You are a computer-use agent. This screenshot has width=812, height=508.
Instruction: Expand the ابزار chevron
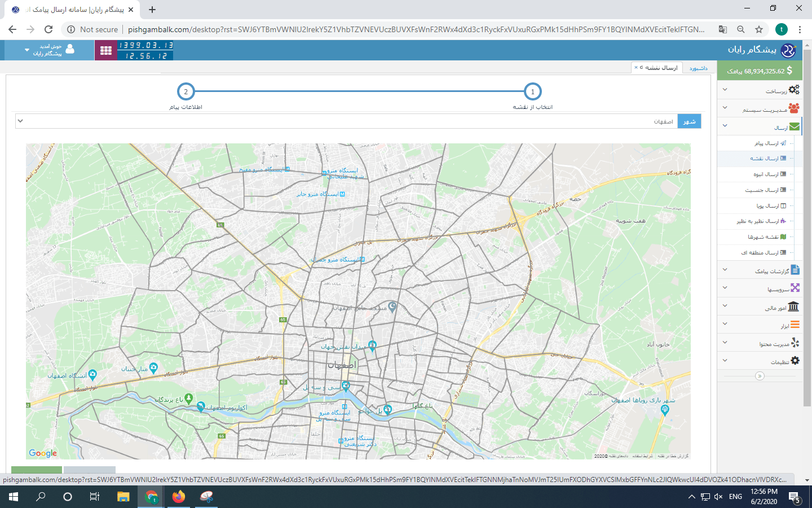pyautogui.click(x=725, y=324)
